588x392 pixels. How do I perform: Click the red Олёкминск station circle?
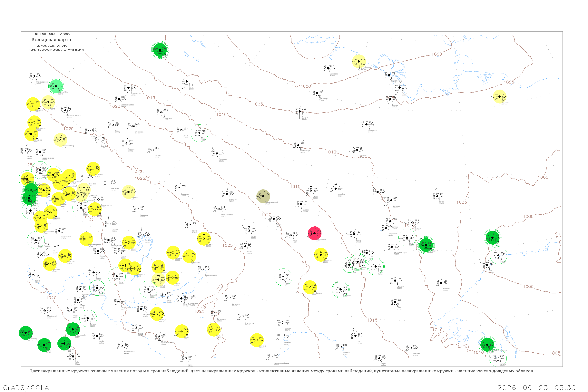point(315,233)
